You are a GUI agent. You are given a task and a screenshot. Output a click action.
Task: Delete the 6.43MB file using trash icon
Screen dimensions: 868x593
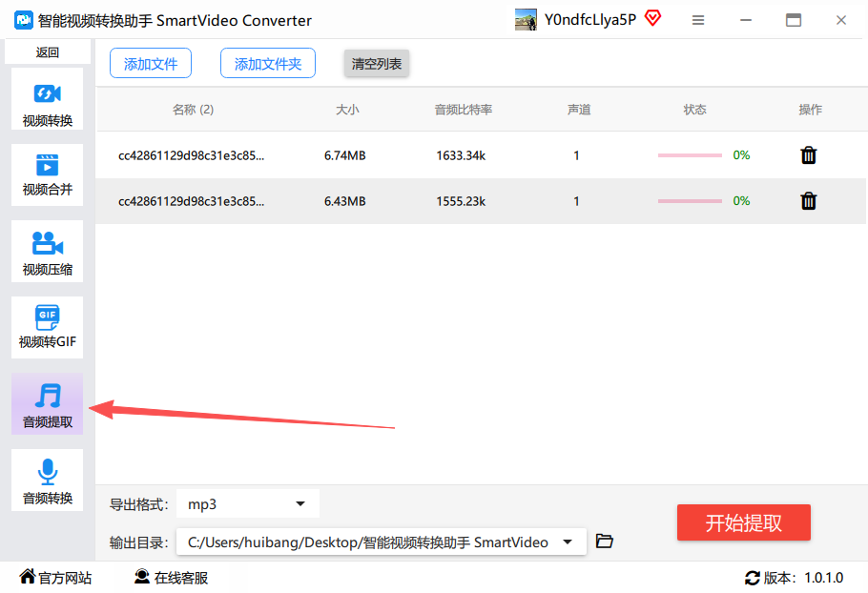(x=808, y=201)
